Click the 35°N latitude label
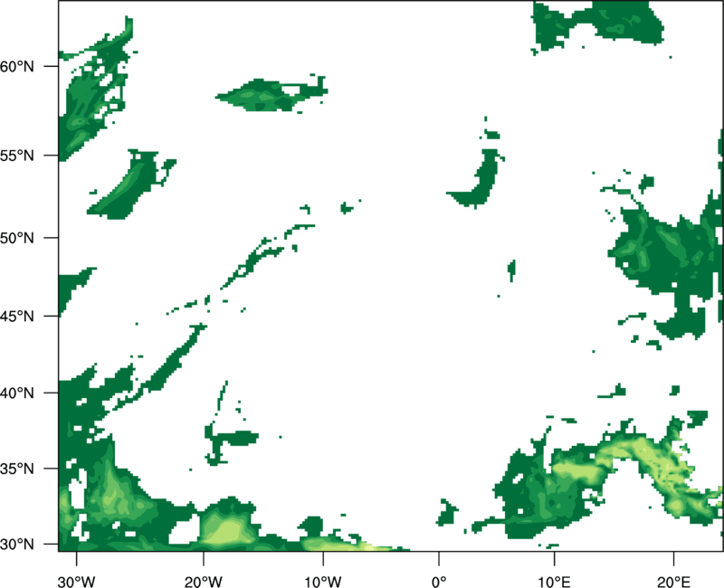Image resolution: width=724 pixels, height=588 pixels. coord(17,469)
